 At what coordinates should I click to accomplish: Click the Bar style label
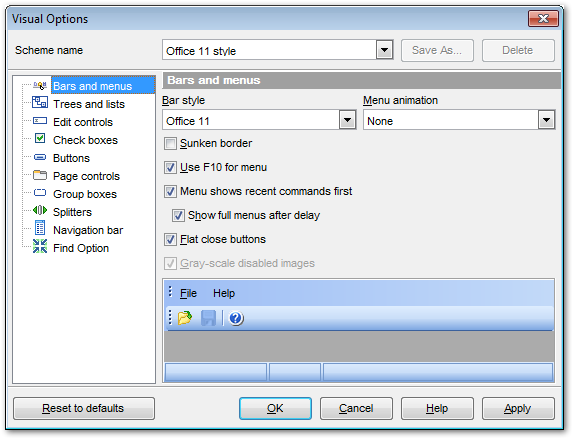click(183, 100)
